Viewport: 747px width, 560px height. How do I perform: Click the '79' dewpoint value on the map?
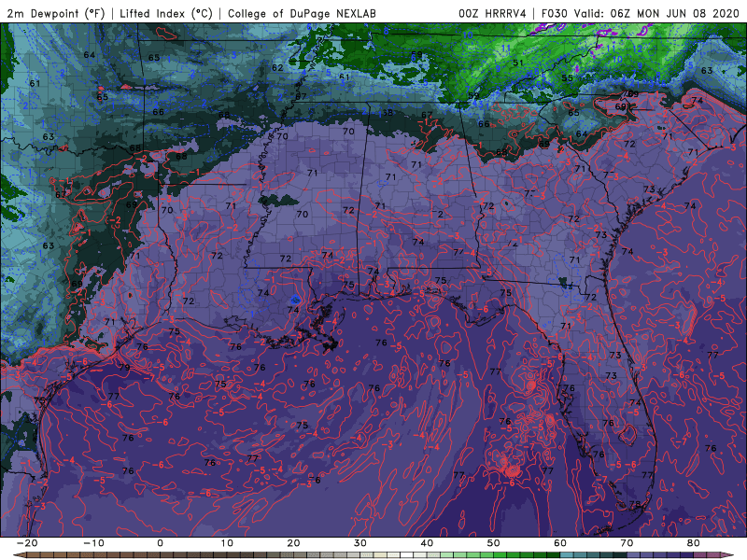pyautogui.click(x=124, y=367)
